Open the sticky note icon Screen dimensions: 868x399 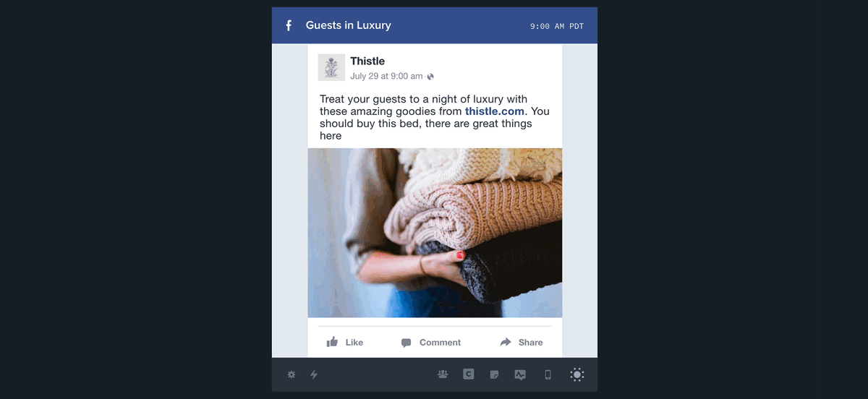(494, 374)
